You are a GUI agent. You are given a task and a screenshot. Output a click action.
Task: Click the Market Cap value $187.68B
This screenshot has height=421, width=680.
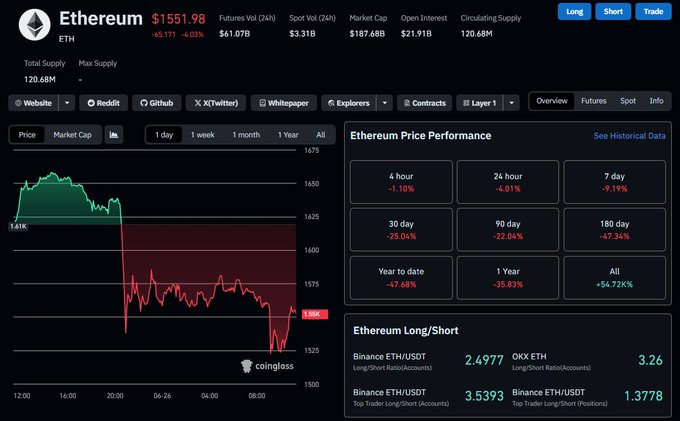pos(367,34)
